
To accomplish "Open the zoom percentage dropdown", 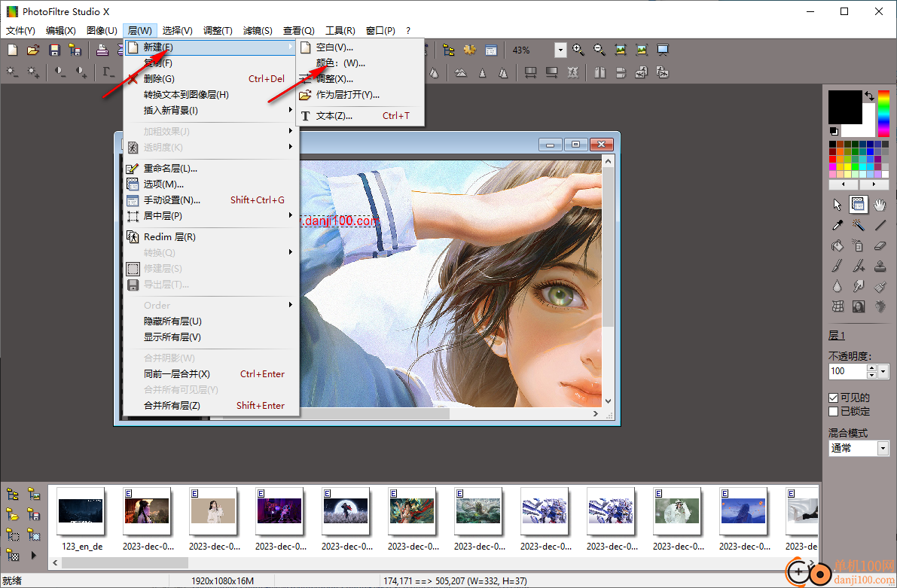I will (x=560, y=50).
